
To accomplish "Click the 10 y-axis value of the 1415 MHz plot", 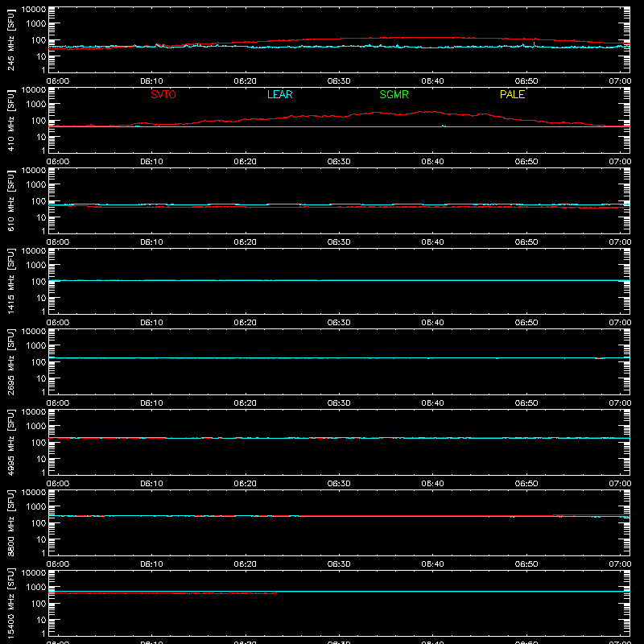I will (x=42, y=298).
